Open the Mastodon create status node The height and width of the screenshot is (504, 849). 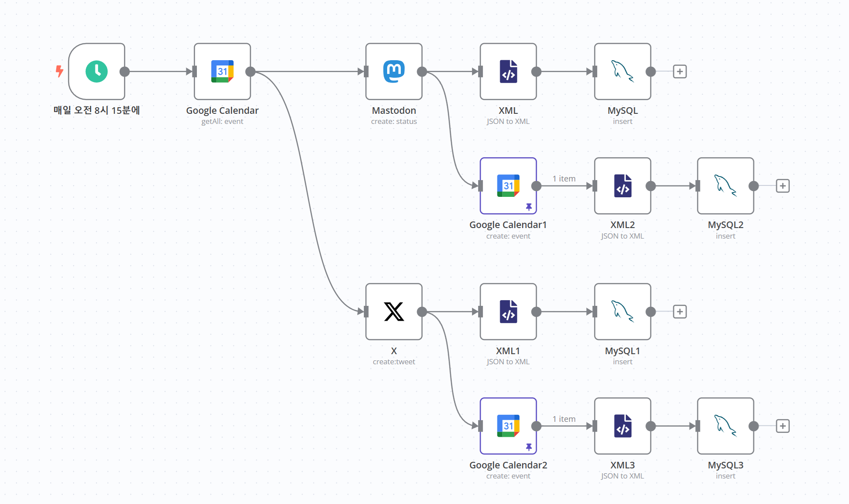pyautogui.click(x=394, y=72)
